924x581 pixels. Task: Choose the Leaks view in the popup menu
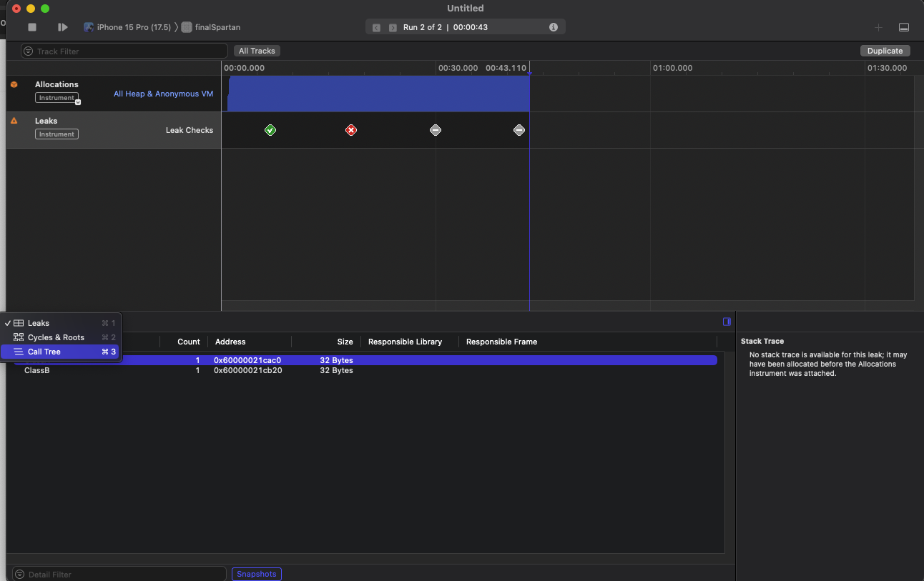[62, 323]
